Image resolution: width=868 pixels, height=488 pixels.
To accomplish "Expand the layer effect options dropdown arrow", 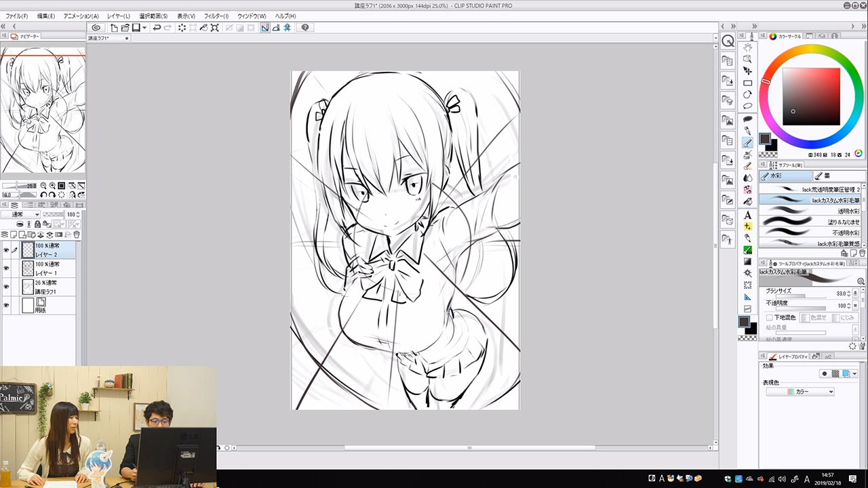I will pyautogui.click(x=854, y=373).
